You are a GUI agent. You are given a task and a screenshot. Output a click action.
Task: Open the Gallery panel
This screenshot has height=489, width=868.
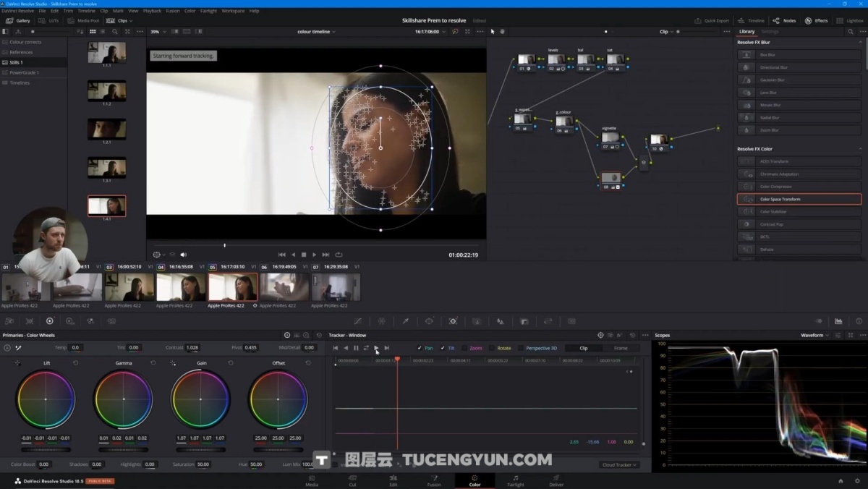pos(18,20)
